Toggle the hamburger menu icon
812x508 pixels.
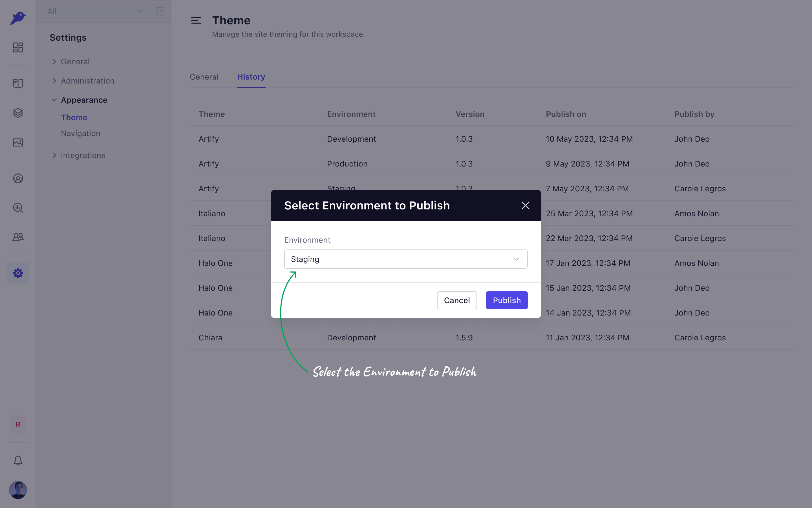(196, 21)
